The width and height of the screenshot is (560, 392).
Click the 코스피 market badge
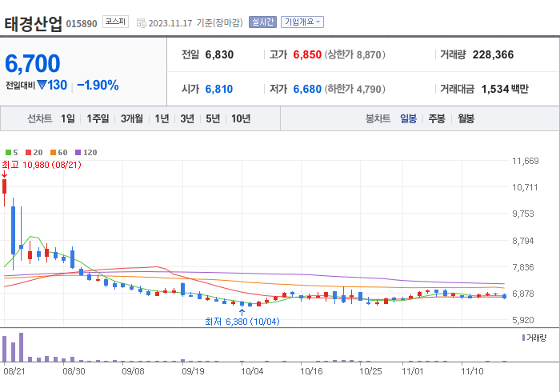115,22
